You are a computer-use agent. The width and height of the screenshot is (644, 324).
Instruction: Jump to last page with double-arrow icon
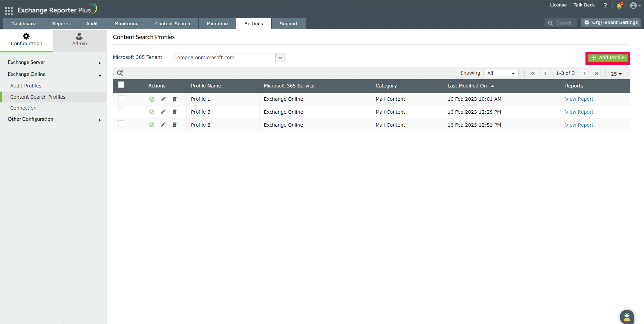597,73
